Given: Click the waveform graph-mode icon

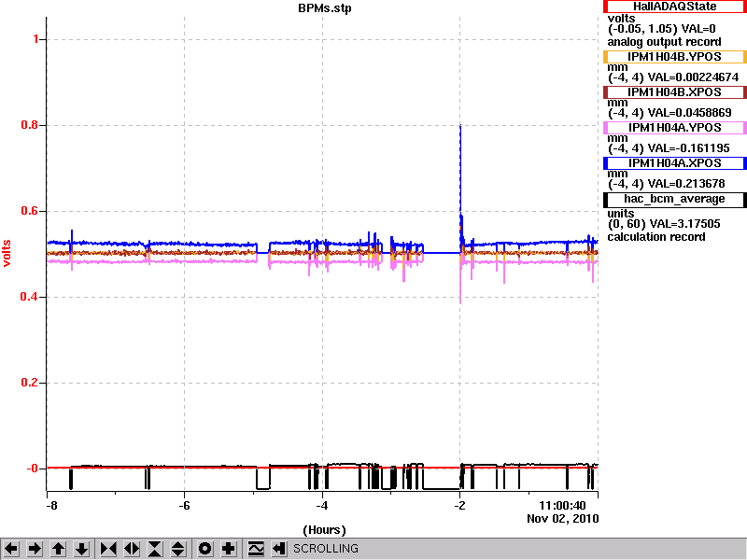Looking at the screenshot, I should (256, 549).
